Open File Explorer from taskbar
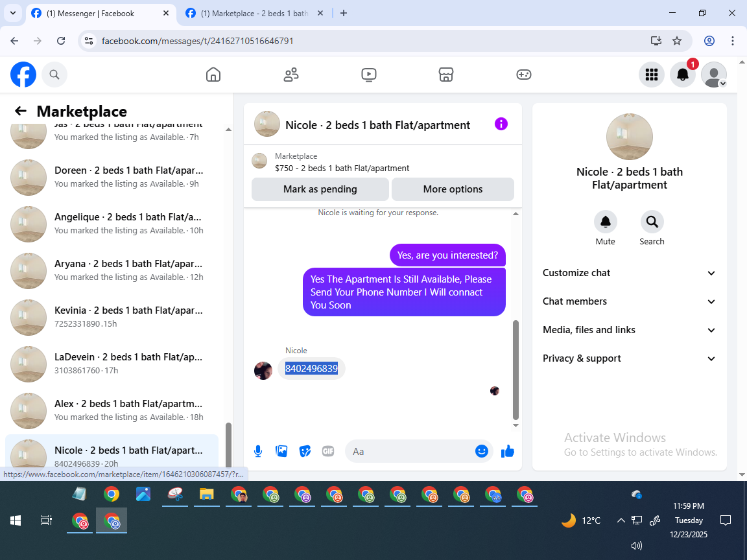This screenshot has width=747, height=560. click(x=206, y=495)
